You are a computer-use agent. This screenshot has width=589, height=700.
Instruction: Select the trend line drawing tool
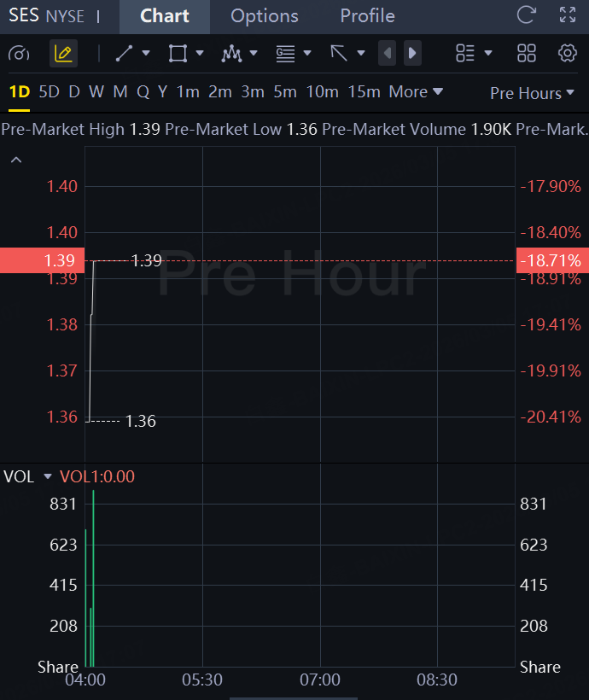(125, 54)
